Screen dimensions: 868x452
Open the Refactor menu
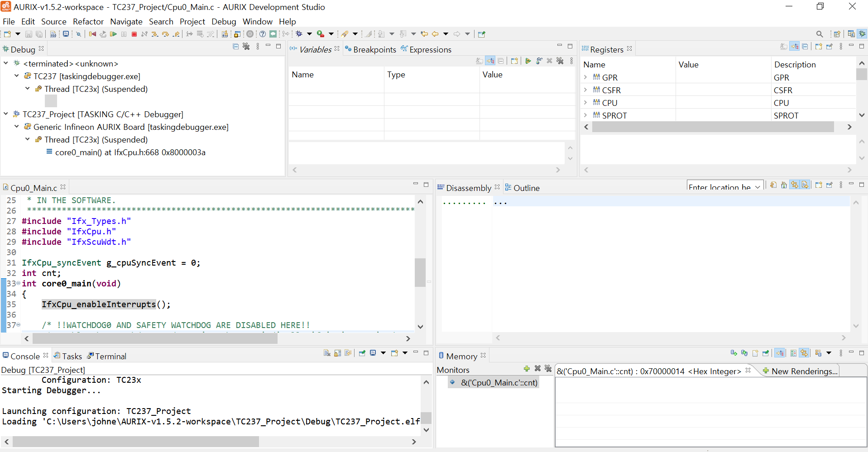pos(88,21)
